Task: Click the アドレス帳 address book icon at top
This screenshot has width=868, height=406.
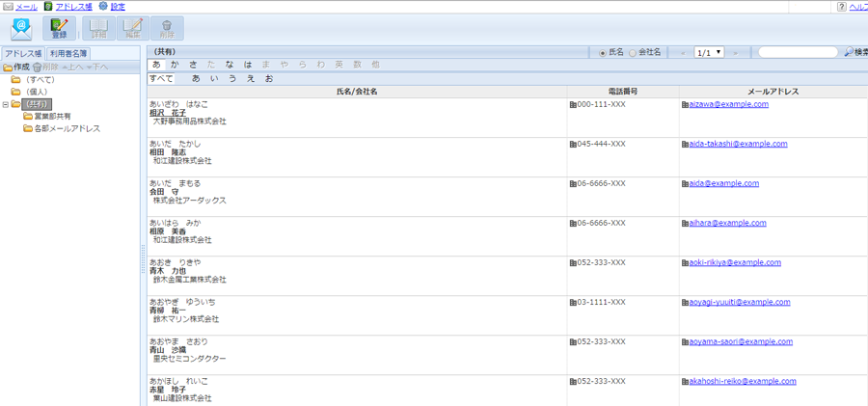Action: (48, 7)
